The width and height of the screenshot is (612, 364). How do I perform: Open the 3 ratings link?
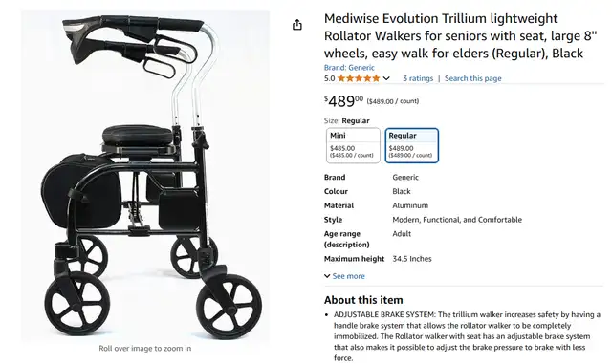click(x=418, y=78)
